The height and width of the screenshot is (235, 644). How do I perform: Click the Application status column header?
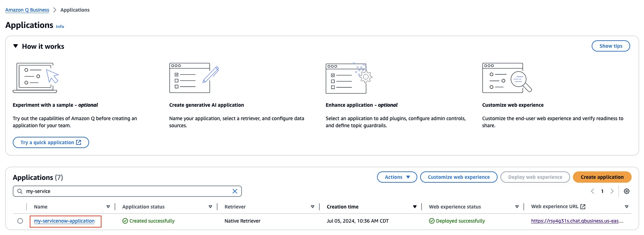(143, 207)
